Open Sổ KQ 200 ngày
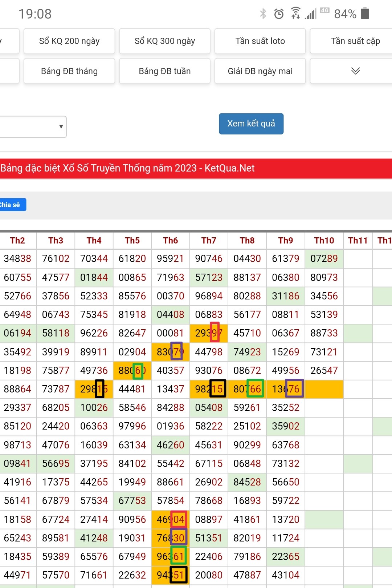 [x=69, y=41]
